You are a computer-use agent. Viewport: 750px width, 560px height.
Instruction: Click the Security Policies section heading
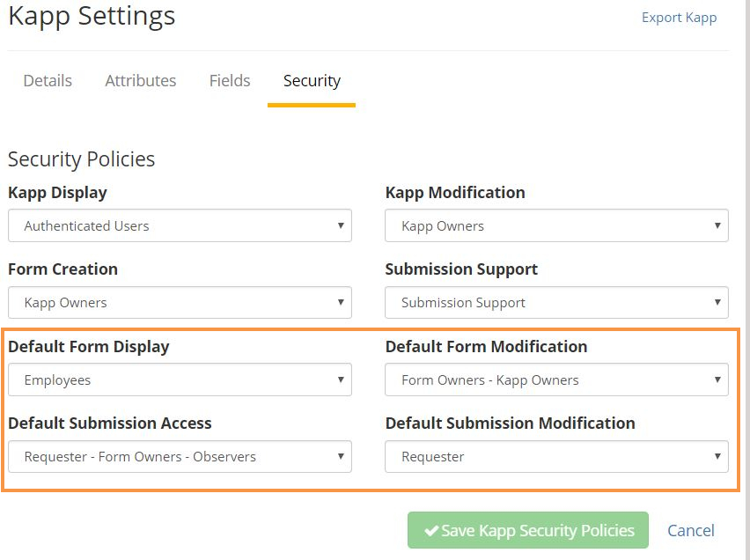[81, 159]
